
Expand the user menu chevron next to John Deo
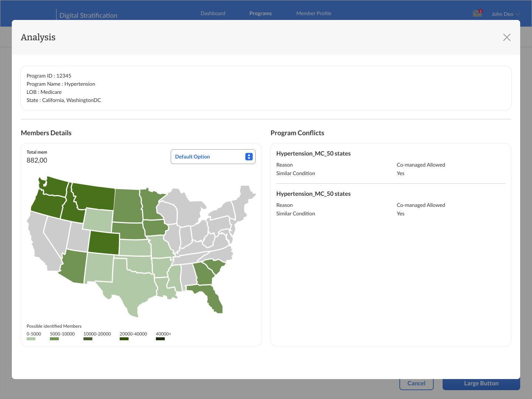517,14
